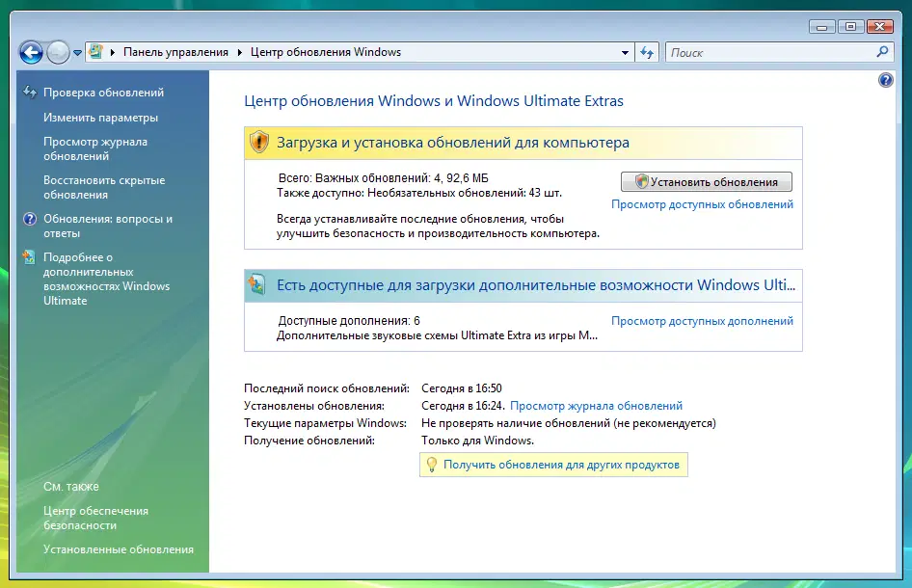Click the Только для Windows. value
912x588 pixels.
coord(477,441)
